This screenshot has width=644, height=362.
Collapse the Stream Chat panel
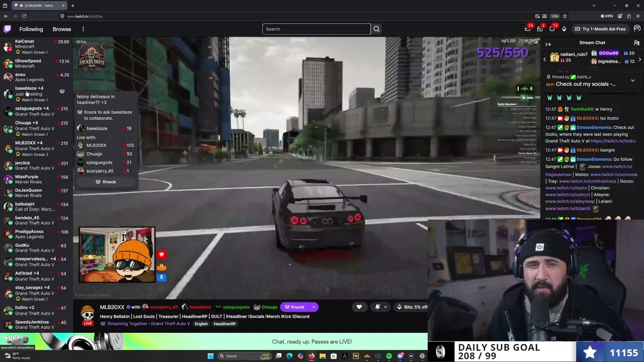[x=548, y=44]
